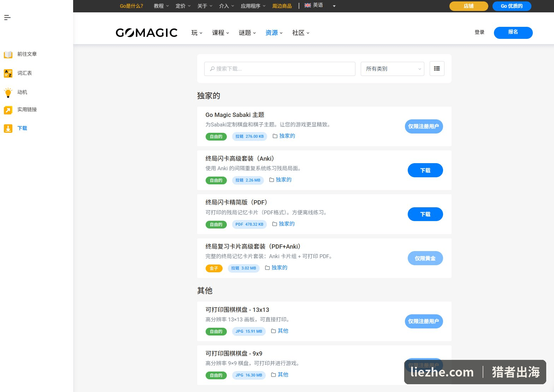554x392 pixels.
Task: Click the 独家的 section heading
Action: click(209, 96)
